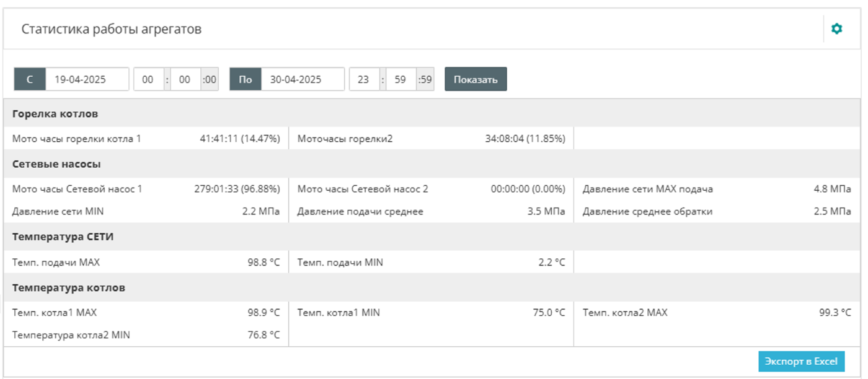Click the Горелка котлов section header
The height and width of the screenshot is (379, 868).
coord(55,114)
